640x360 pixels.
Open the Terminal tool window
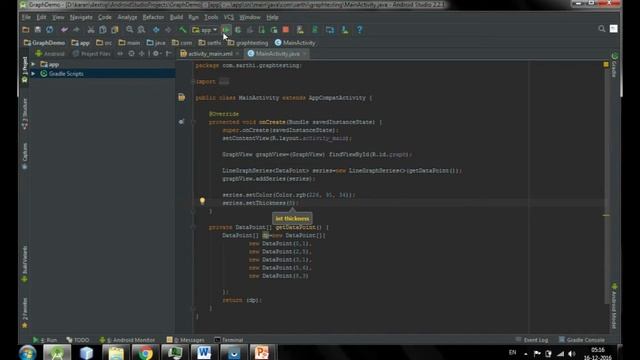(229, 340)
